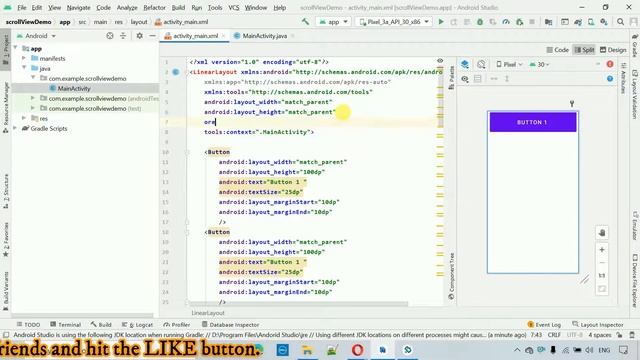Open the Terminal tool window
This screenshot has width=640, height=360.
[x=66, y=324]
